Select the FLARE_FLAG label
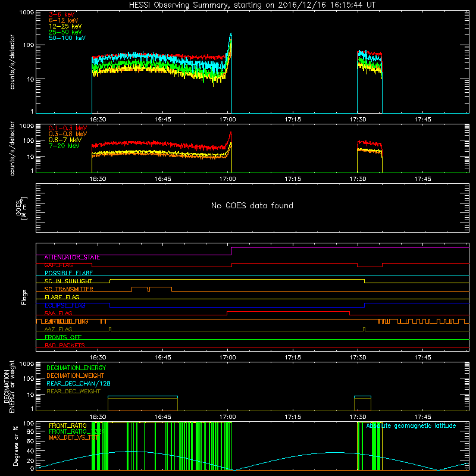476x476 pixels. click(x=62, y=297)
